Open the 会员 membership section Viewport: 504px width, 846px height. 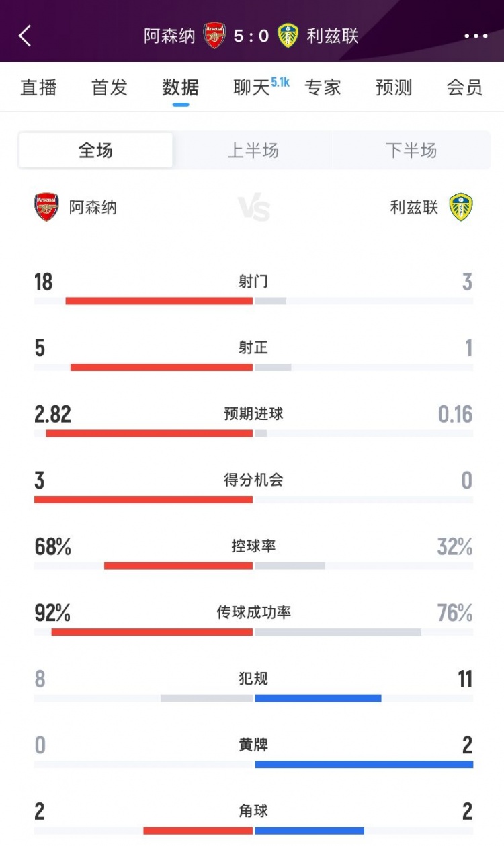point(465,87)
